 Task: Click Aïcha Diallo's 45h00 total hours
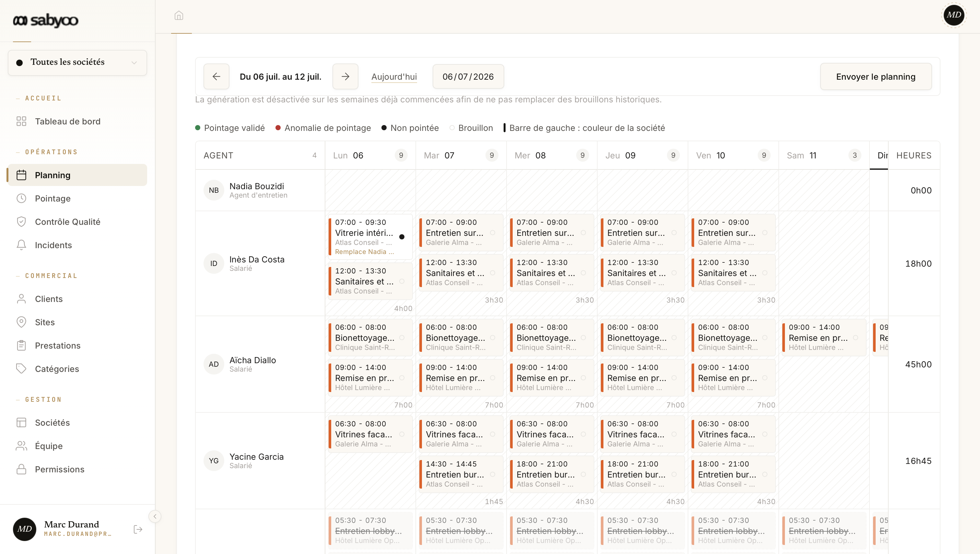918,364
